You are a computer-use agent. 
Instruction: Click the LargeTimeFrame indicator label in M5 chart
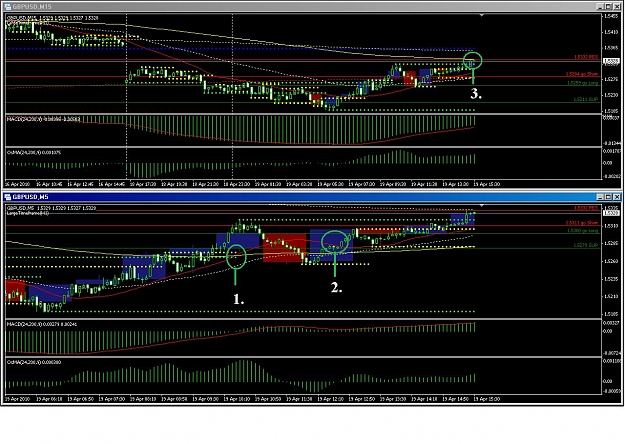(x=28, y=213)
